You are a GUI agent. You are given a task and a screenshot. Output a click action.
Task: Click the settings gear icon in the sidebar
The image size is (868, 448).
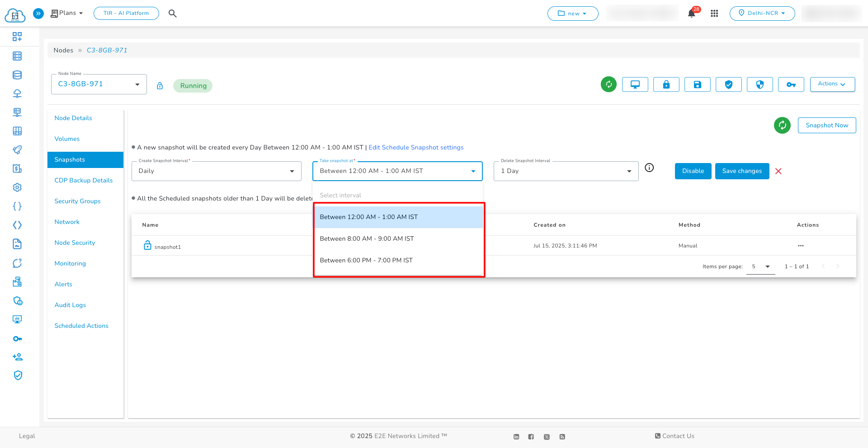click(x=17, y=187)
